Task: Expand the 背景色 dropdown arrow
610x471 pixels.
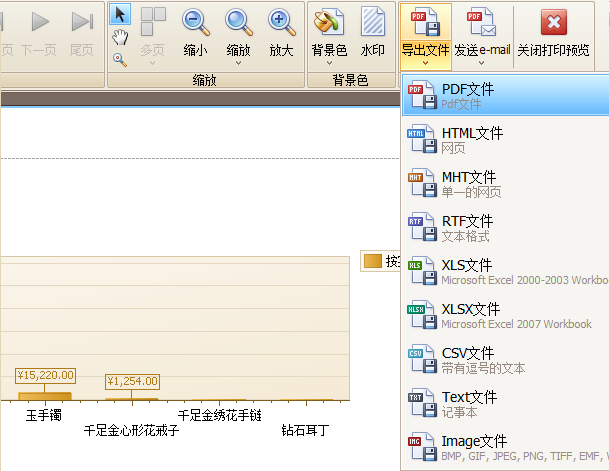Action: [329, 63]
